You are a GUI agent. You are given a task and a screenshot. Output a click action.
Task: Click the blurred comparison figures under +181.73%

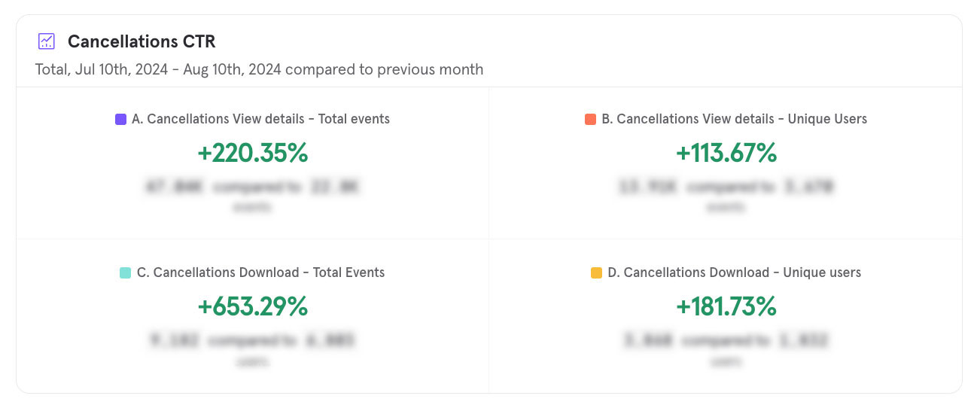pos(726,340)
